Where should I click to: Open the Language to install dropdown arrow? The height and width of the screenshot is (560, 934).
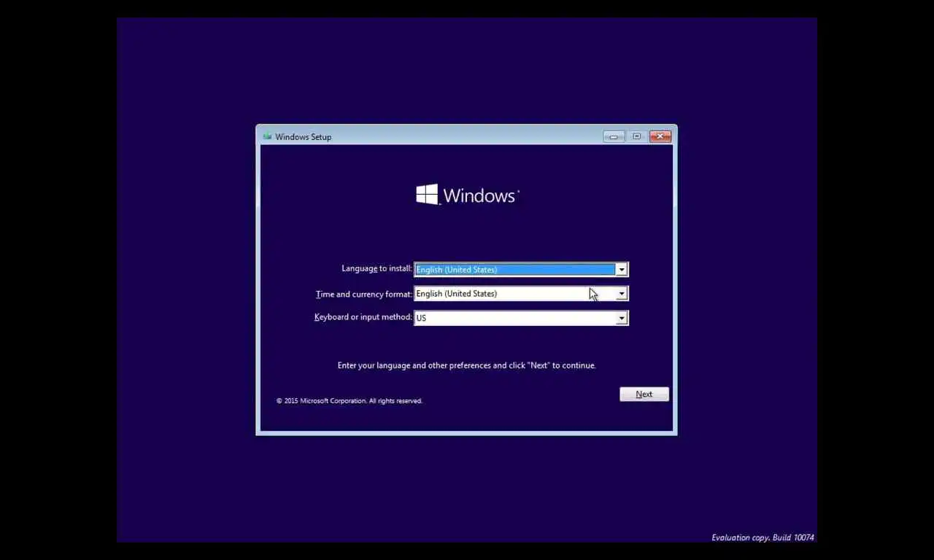621,270
